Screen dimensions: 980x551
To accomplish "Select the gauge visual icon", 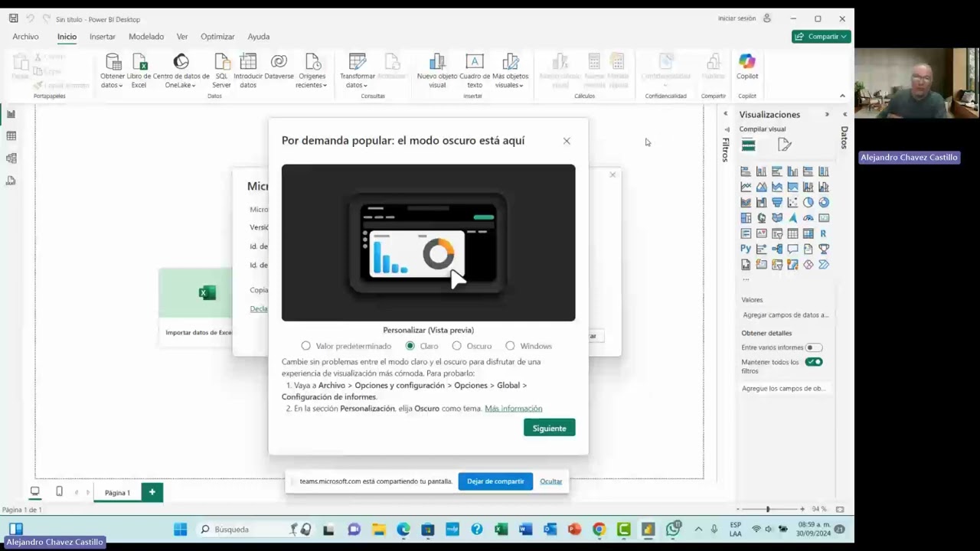I will [808, 218].
